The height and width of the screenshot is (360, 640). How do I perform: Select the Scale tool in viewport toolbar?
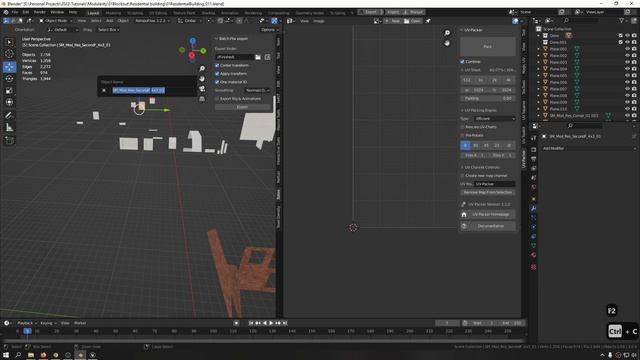coord(9,90)
